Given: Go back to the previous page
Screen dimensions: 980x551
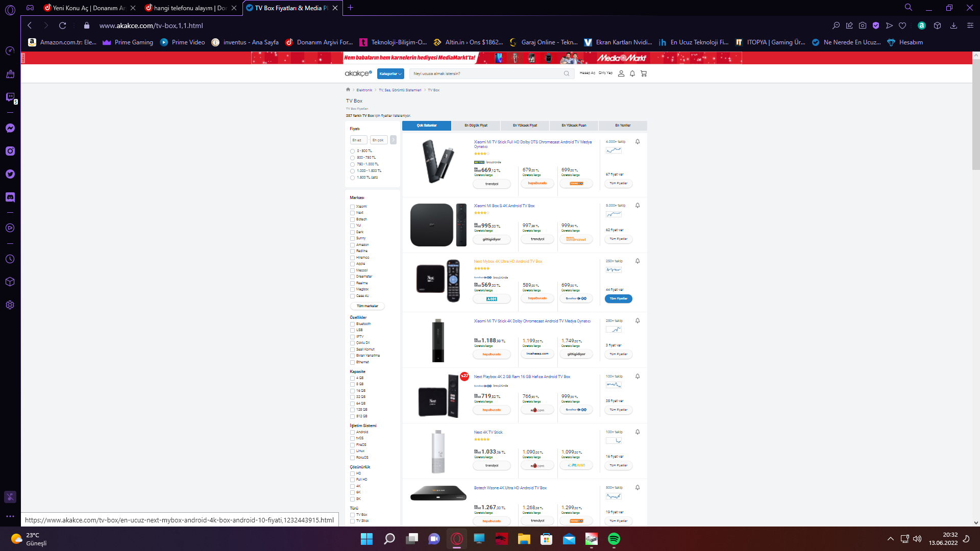Looking at the screenshot, I should [30, 26].
